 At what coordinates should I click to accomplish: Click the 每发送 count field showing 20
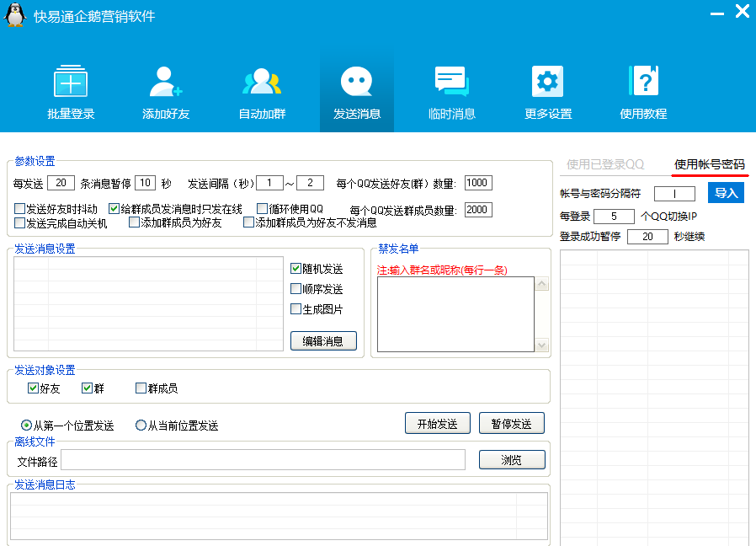tap(61, 183)
